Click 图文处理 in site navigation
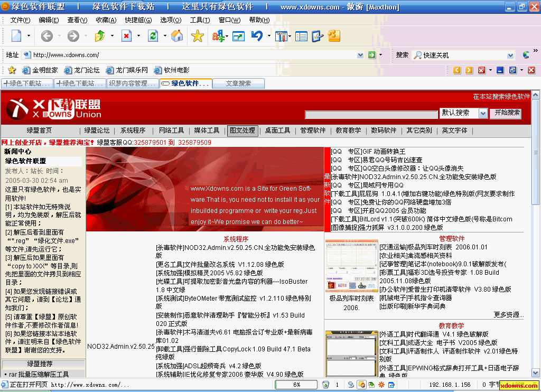 [242, 130]
